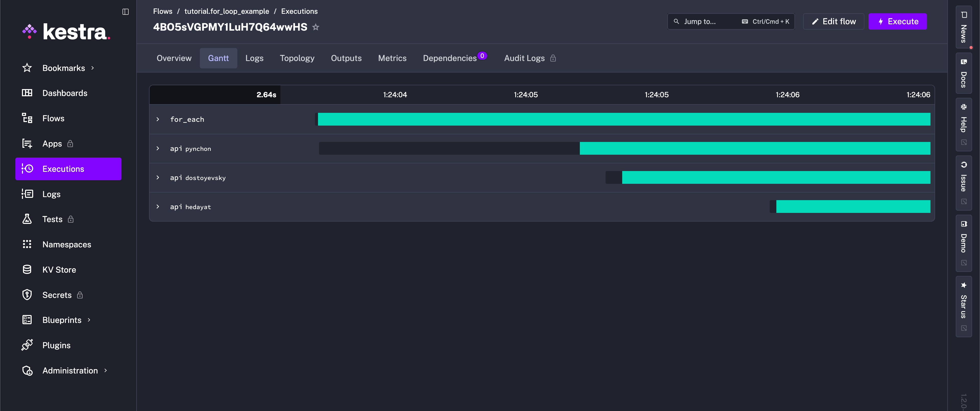Open the Dashboards sidebar icon
The width and height of the screenshot is (980, 411).
point(27,93)
